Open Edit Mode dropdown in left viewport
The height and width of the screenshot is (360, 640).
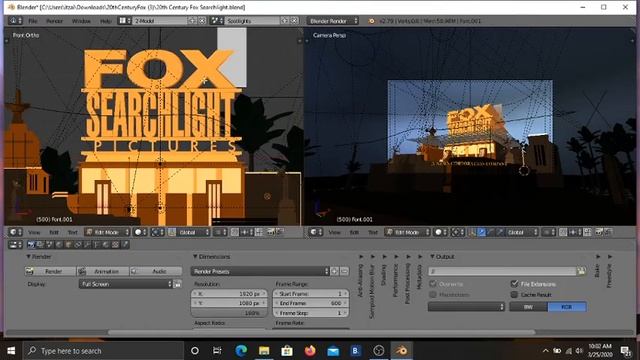pyautogui.click(x=107, y=232)
